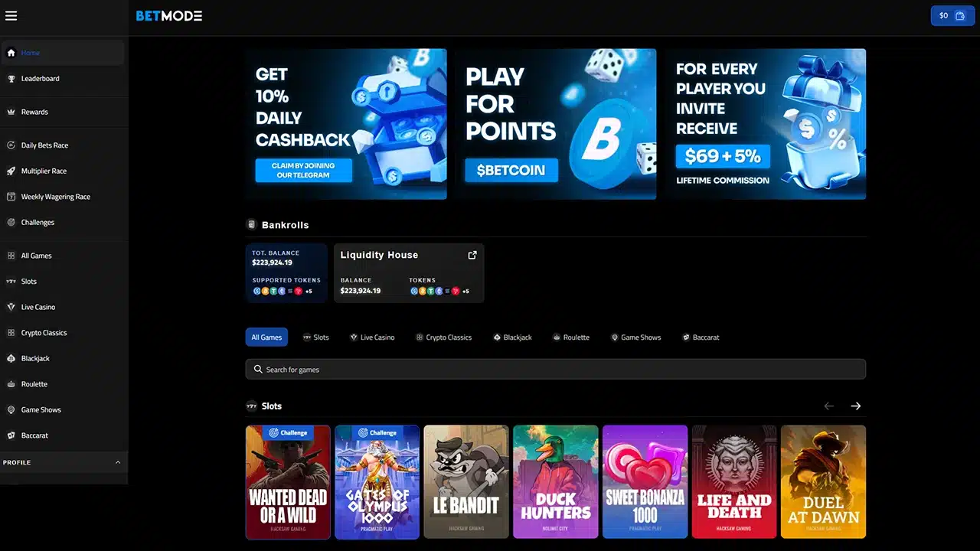Click the $BETCOIN button

pyautogui.click(x=511, y=171)
